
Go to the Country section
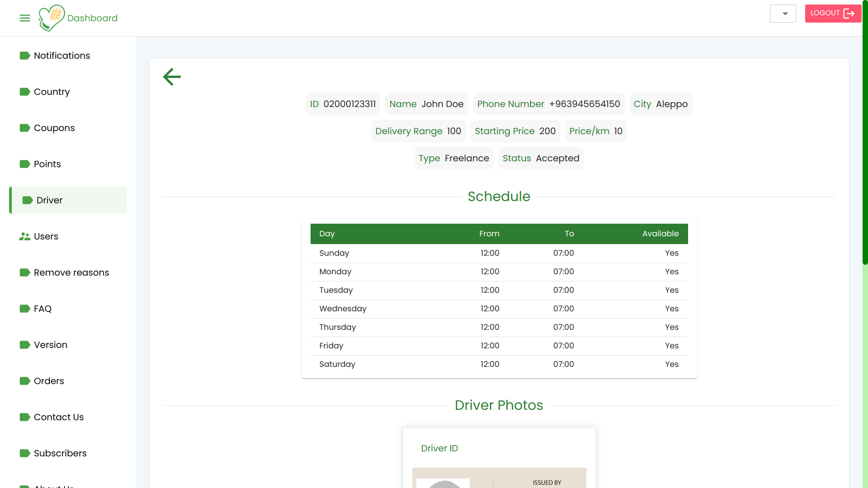[68, 92]
